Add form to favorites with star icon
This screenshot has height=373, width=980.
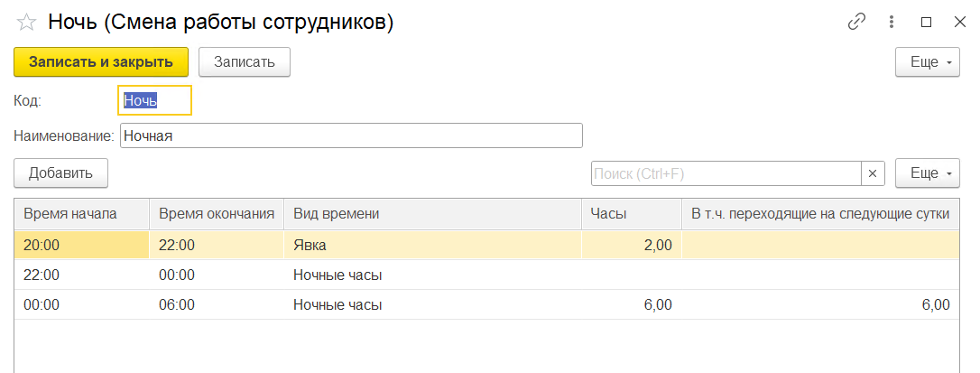pos(26,23)
